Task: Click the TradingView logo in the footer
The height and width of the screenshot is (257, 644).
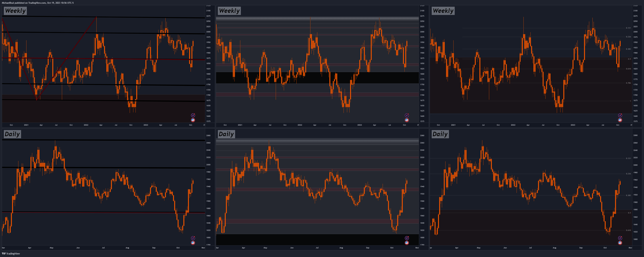Action: (11, 254)
